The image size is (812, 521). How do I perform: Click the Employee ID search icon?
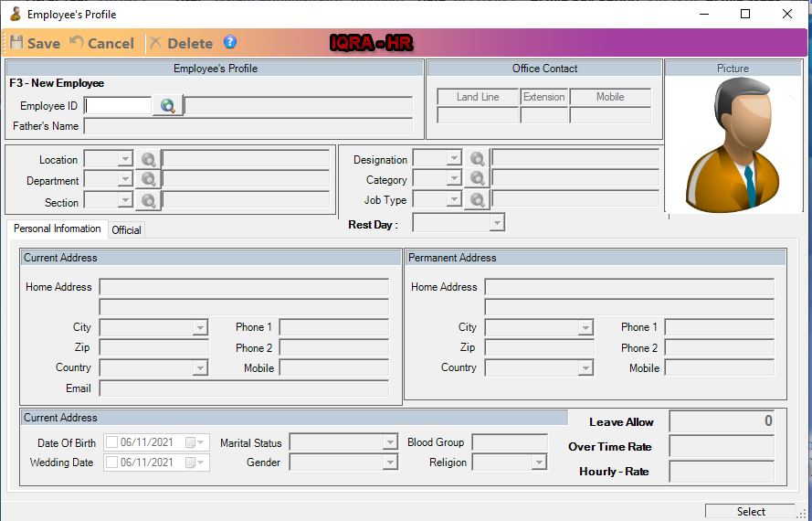(167, 106)
